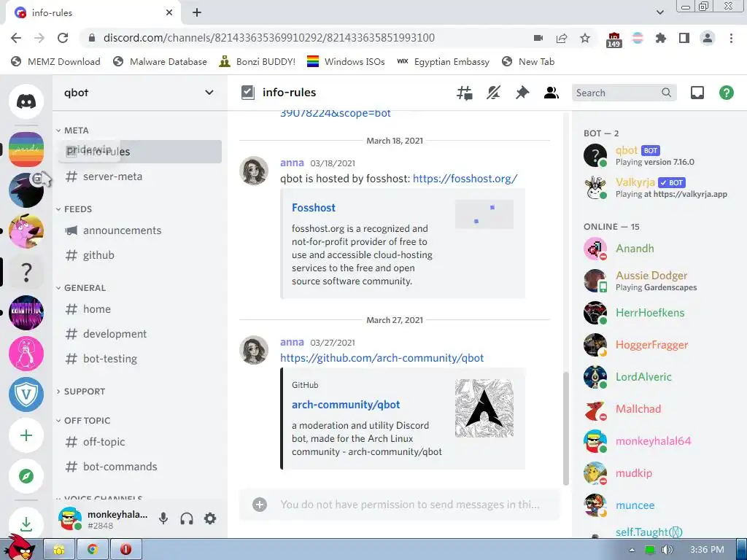Open the pink penguin server icon
This screenshot has height=560, width=747.
(x=26, y=354)
